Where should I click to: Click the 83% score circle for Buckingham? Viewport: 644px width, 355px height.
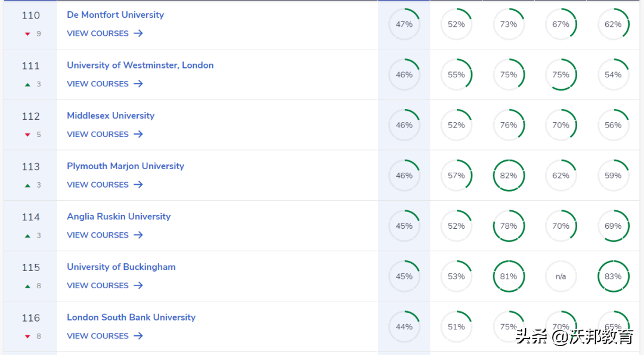(x=613, y=276)
